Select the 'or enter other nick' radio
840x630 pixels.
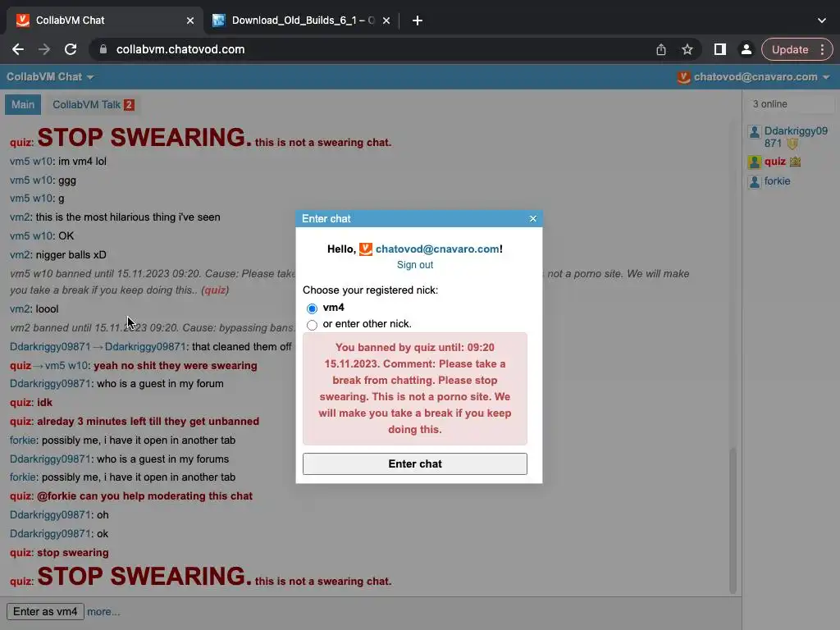(x=312, y=325)
